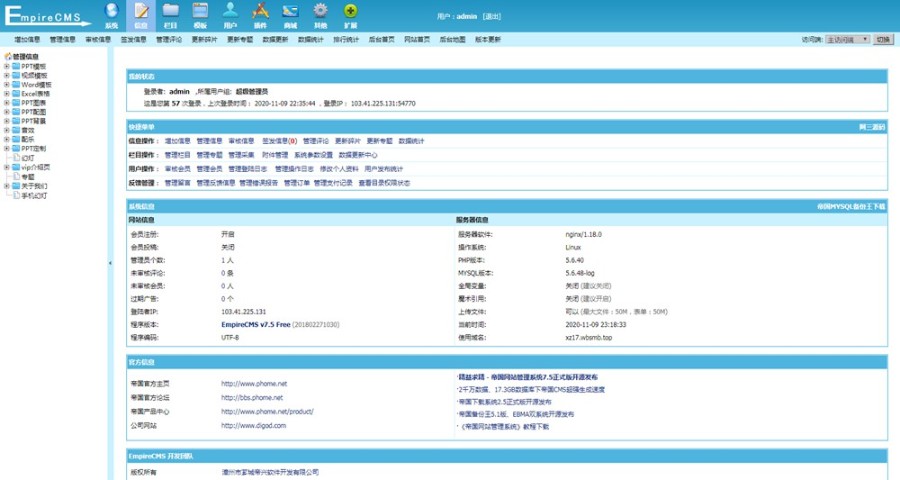Open the http://www.phome.net official link

pyautogui.click(x=254, y=383)
